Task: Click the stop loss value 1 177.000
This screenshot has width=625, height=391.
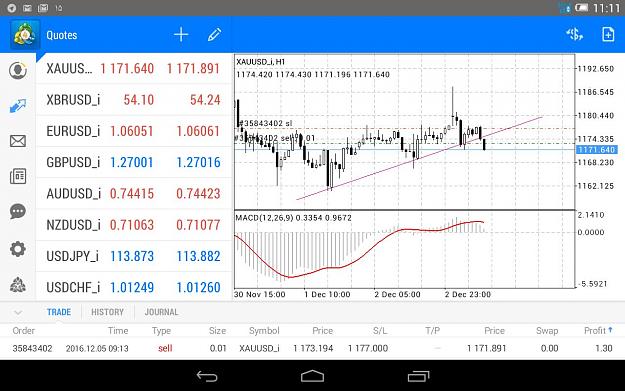Action: point(368,348)
